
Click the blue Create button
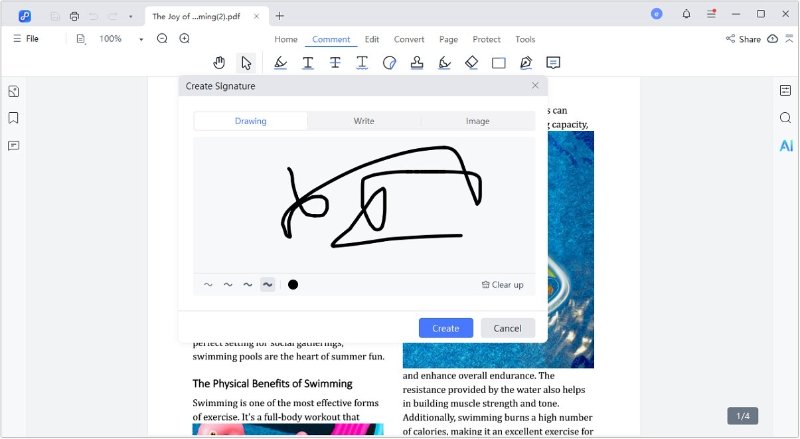point(446,328)
